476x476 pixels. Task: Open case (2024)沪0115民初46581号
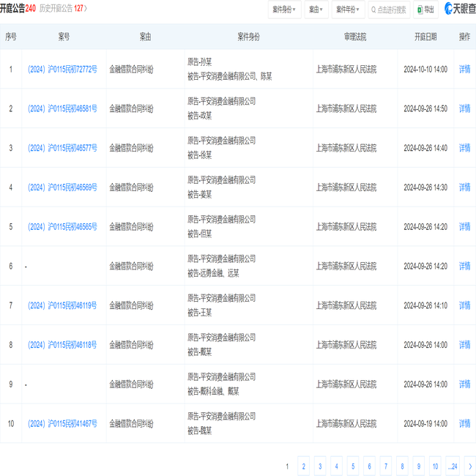[x=62, y=108]
